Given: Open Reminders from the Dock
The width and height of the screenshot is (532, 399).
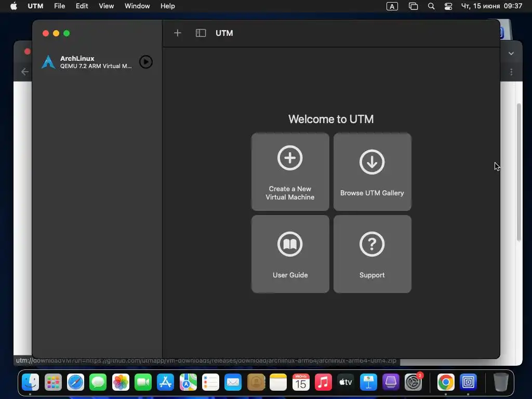Looking at the screenshot, I should 210,382.
